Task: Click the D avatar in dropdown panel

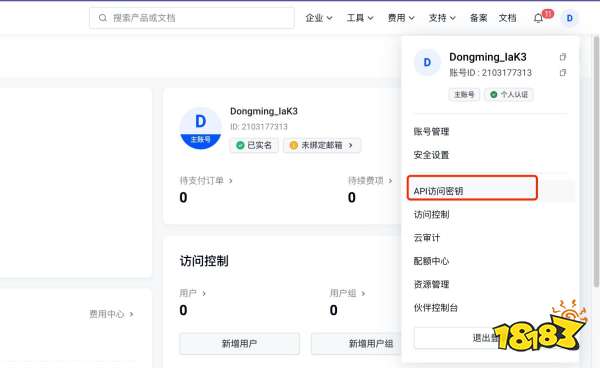Action: 427,62
